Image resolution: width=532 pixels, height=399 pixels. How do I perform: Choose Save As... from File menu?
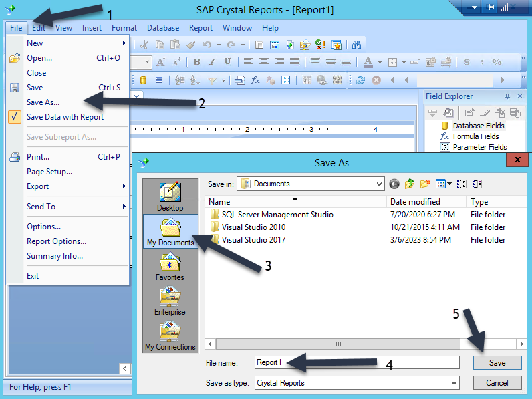pos(43,102)
